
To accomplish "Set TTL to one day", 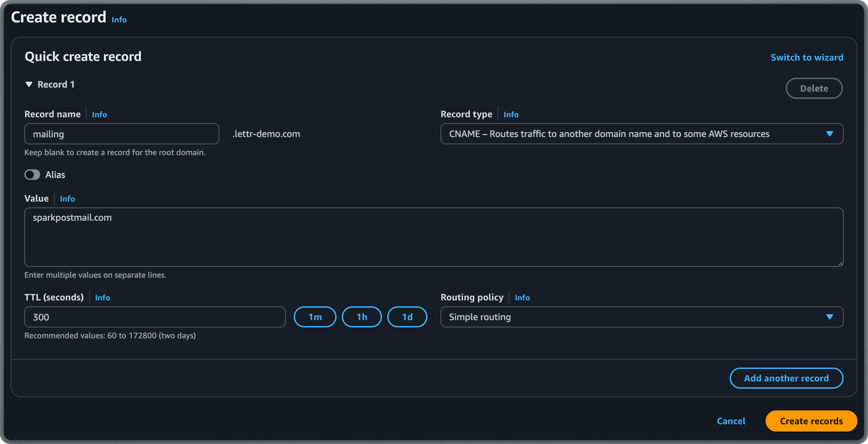I will click(407, 317).
